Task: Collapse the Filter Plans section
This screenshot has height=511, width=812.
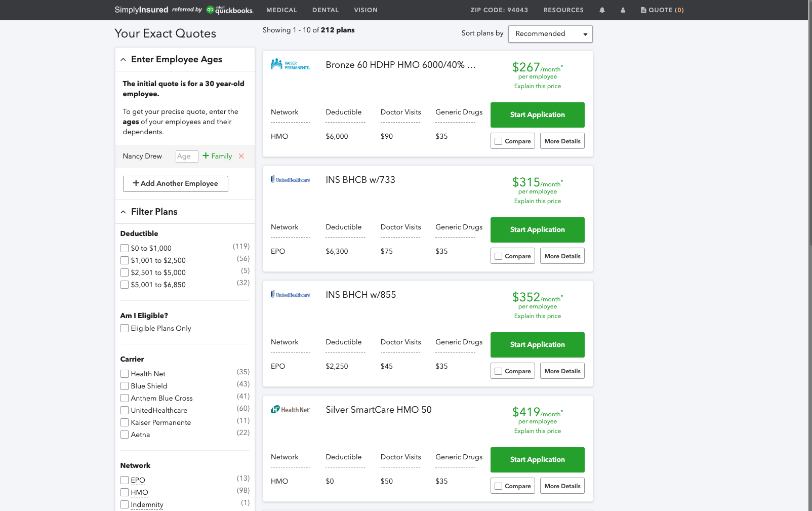Action: (124, 212)
